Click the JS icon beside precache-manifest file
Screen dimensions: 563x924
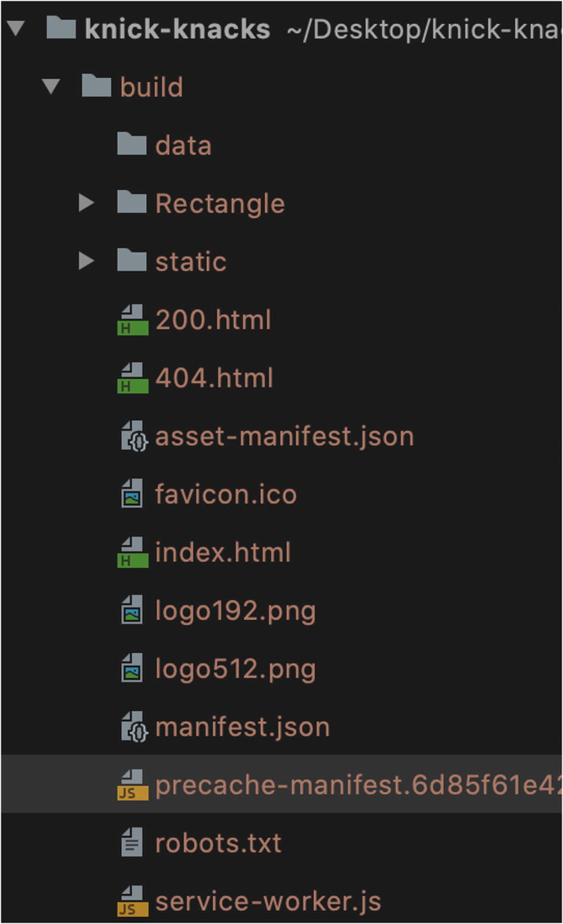[x=132, y=785]
